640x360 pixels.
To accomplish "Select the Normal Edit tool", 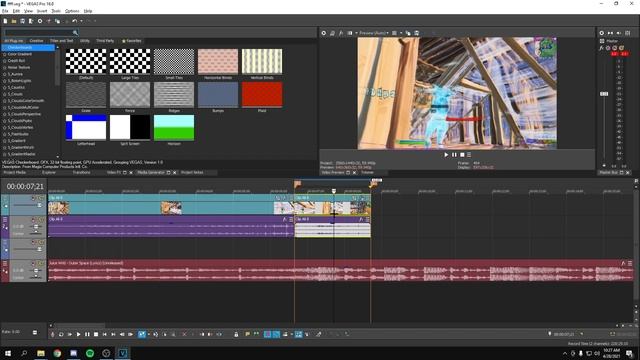I will tap(142, 334).
